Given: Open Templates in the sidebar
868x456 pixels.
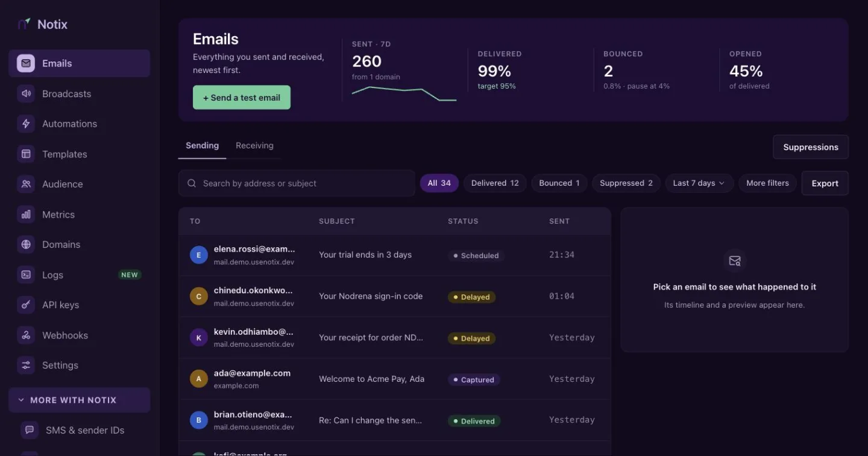Looking at the screenshot, I should click(x=79, y=154).
